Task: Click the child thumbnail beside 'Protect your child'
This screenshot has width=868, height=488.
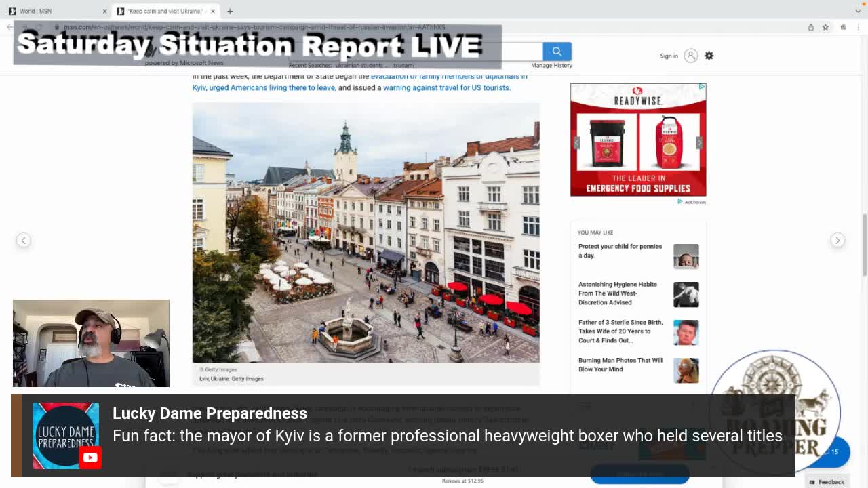Action: [686, 256]
